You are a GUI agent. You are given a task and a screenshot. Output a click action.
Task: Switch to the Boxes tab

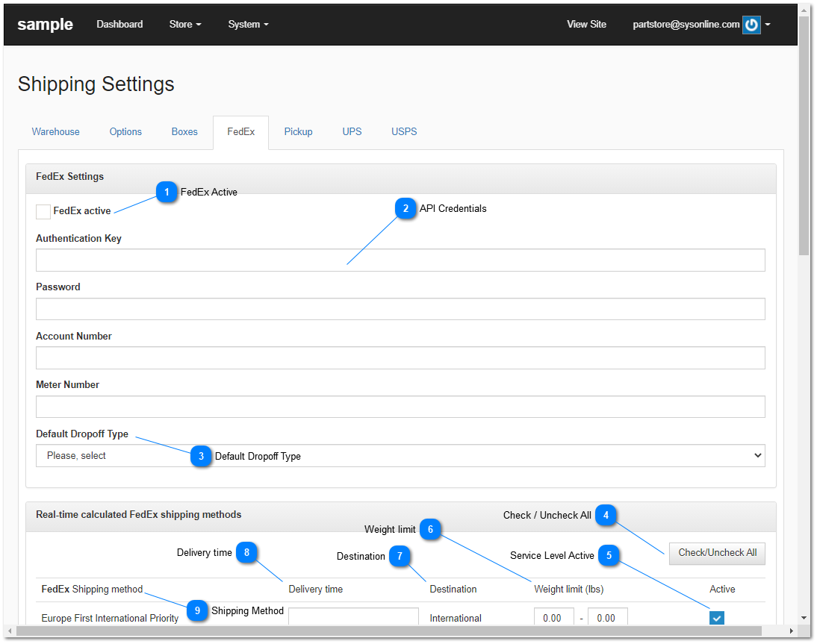click(x=184, y=132)
